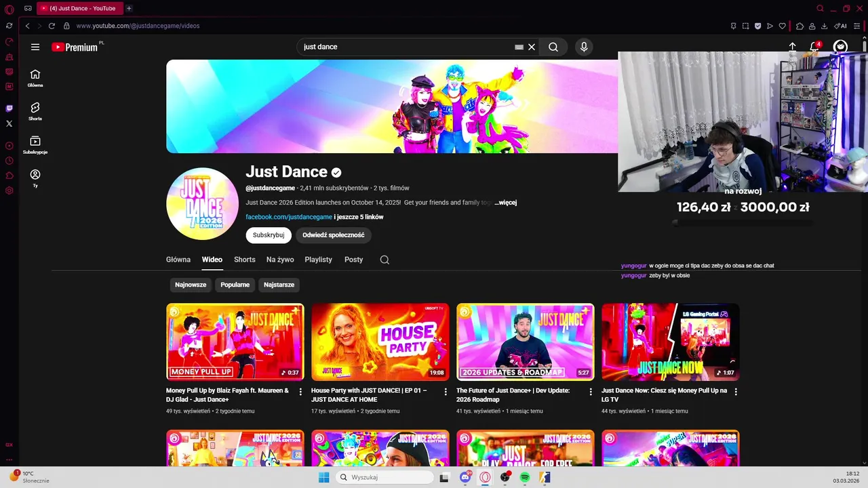Open X (Twitter) in Opera sidebar
The height and width of the screenshot is (488, 868).
(x=9, y=123)
